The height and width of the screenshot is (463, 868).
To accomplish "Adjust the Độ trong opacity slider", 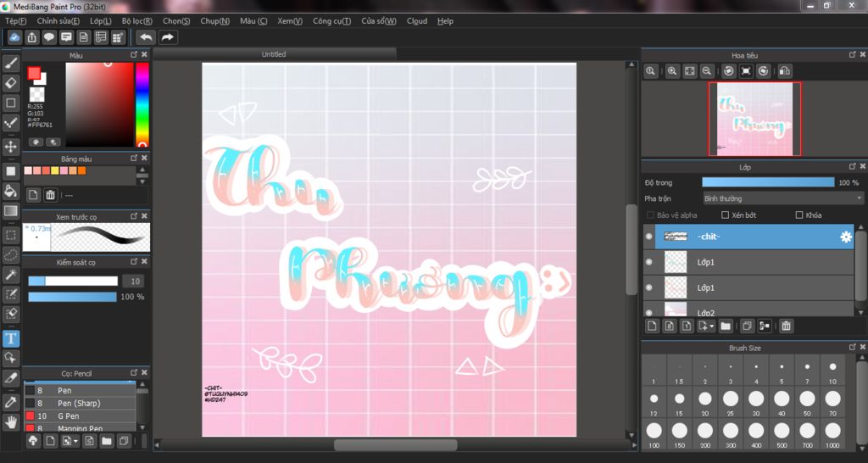I will point(768,182).
